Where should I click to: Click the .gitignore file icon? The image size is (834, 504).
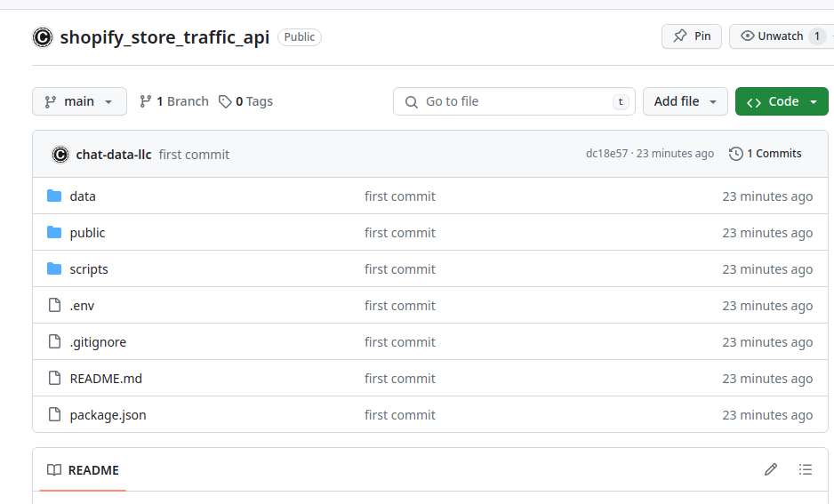[54, 342]
